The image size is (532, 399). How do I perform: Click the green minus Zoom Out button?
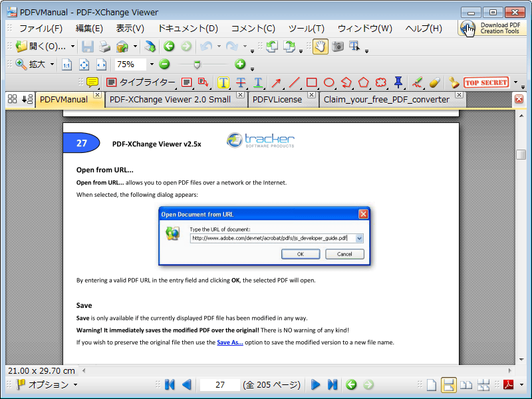[x=164, y=64]
